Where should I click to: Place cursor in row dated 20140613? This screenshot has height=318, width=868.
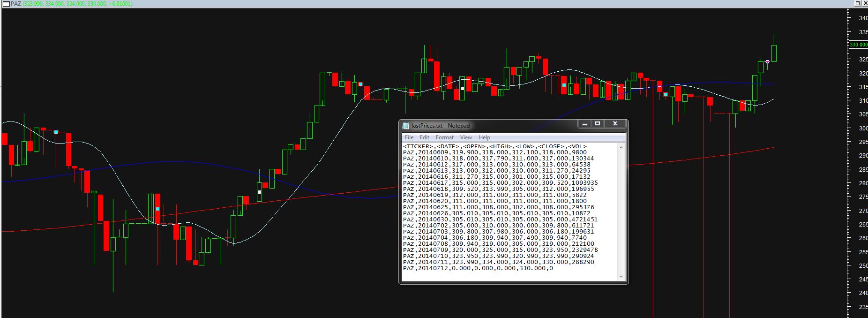(496, 171)
